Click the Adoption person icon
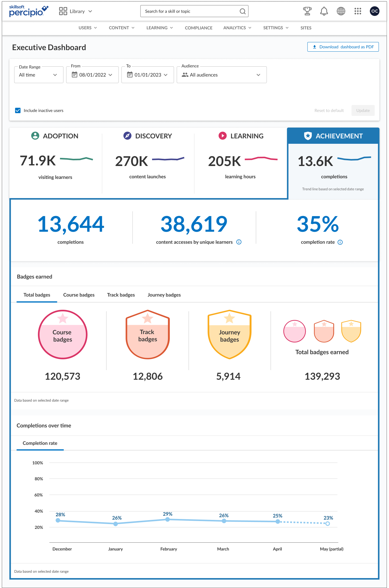This screenshot has height=588, width=389. point(35,136)
